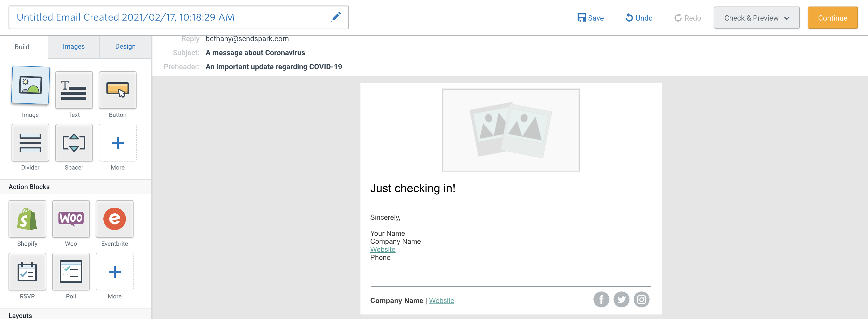
Task: Select the Button block icon
Action: tap(117, 90)
